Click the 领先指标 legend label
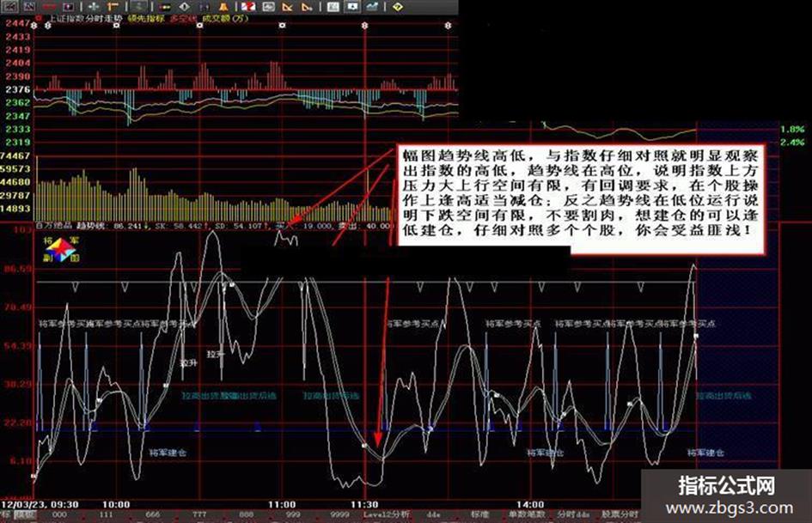The image size is (812, 523). pos(146,18)
